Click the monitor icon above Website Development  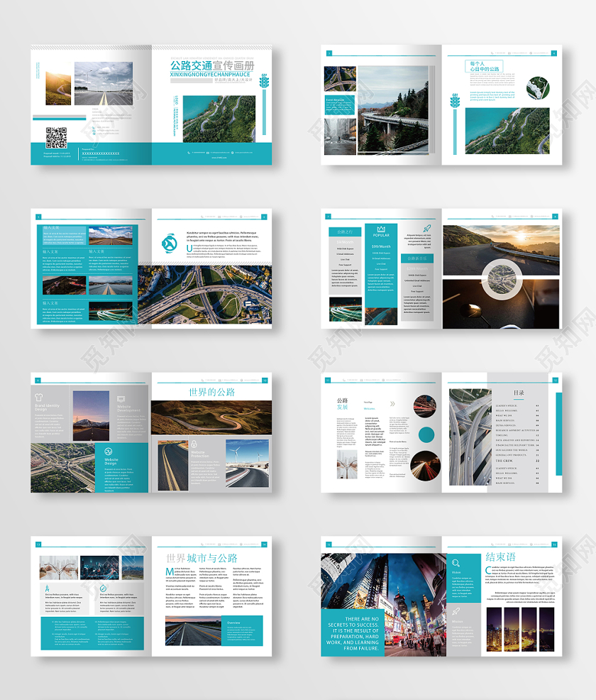[121, 399]
